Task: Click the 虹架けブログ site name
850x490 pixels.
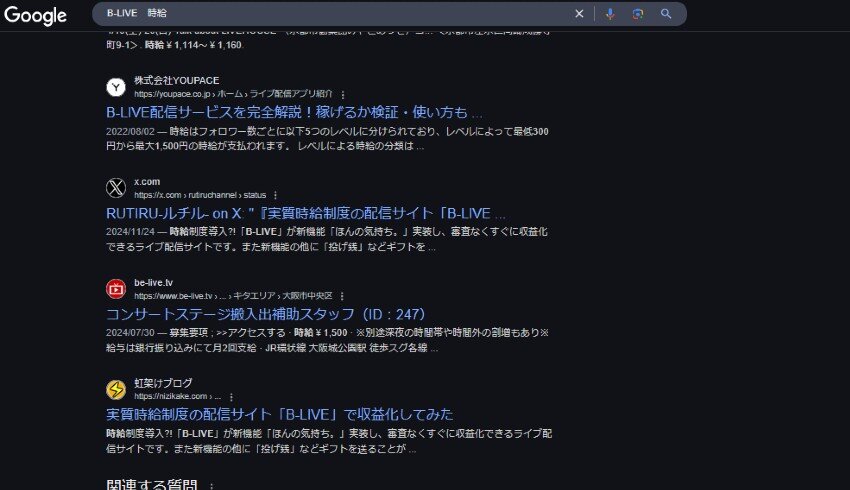Action: pos(163,383)
